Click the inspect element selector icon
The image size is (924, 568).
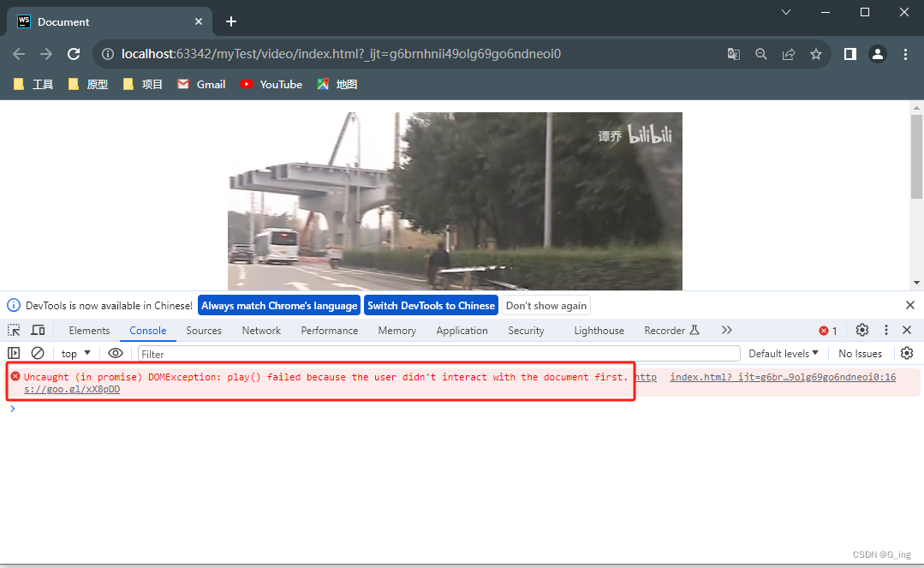14,331
